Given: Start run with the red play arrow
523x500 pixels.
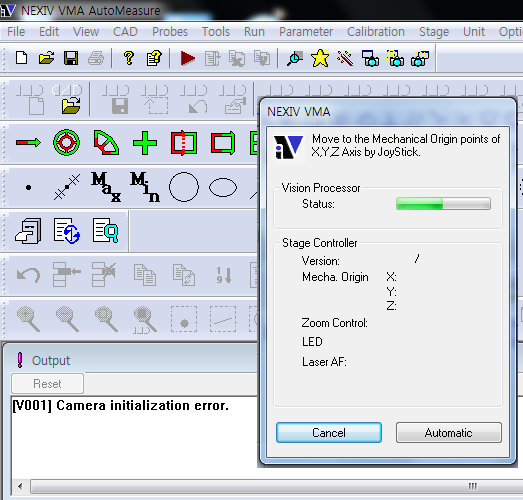Looking at the screenshot, I should coord(188,58).
